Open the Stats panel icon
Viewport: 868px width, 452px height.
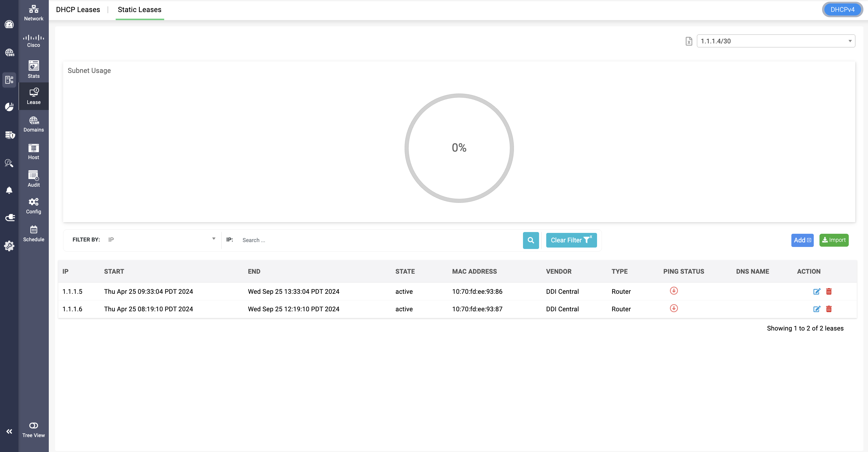click(x=33, y=69)
